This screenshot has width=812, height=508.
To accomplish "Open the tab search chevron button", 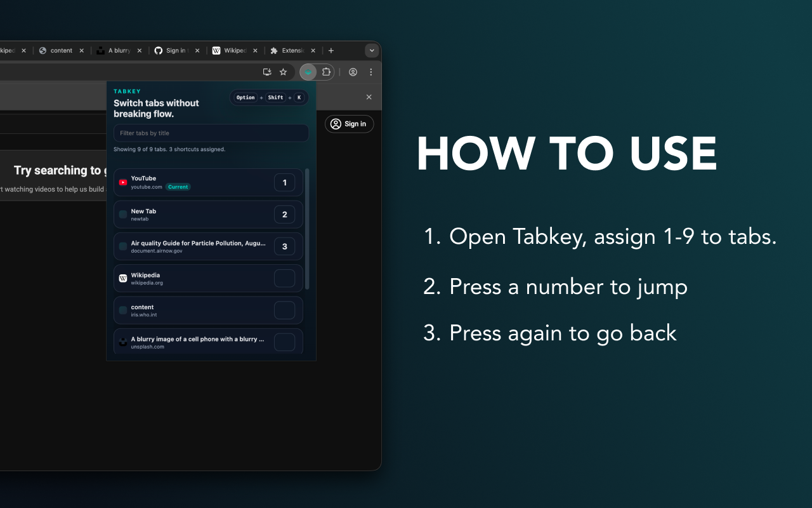I will click(372, 51).
